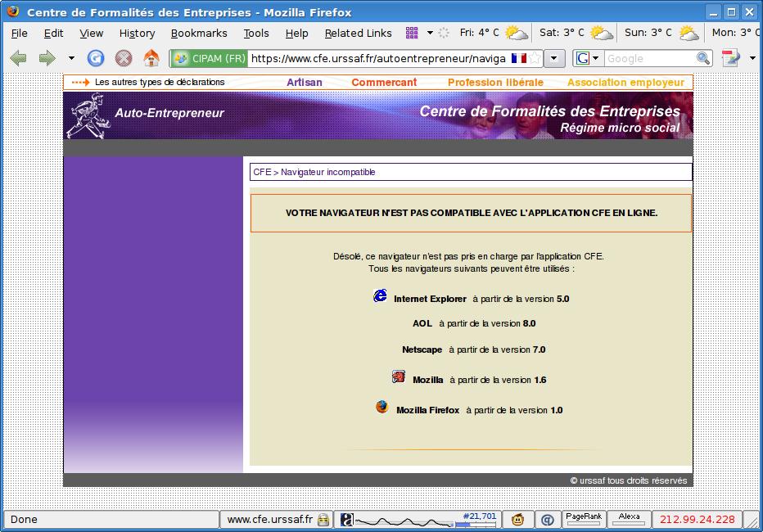Click the padlock icon beside www.cfe.urssaf.fr
Image resolution: width=763 pixels, height=532 pixels.
[x=325, y=519]
